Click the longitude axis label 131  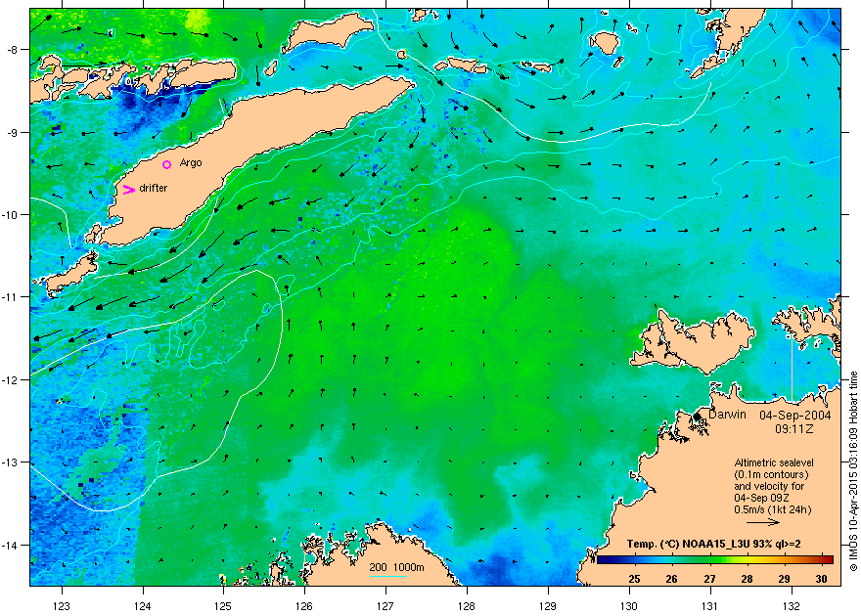(x=710, y=606)
